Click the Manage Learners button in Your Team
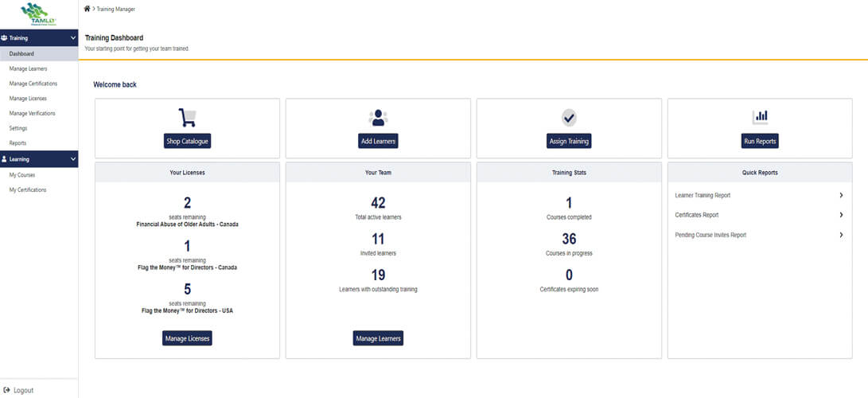The height and width of the screenshot is (398, 868). coord(378,338)
